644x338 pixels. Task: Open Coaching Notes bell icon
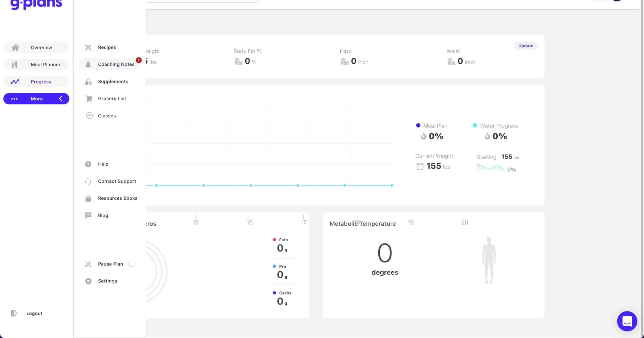(x=88, y=65)
